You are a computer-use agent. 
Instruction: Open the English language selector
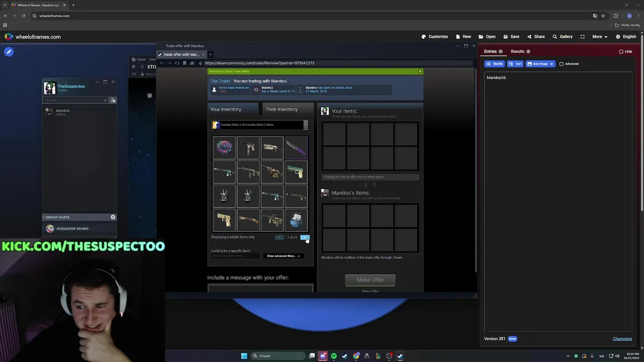[626, 37]
